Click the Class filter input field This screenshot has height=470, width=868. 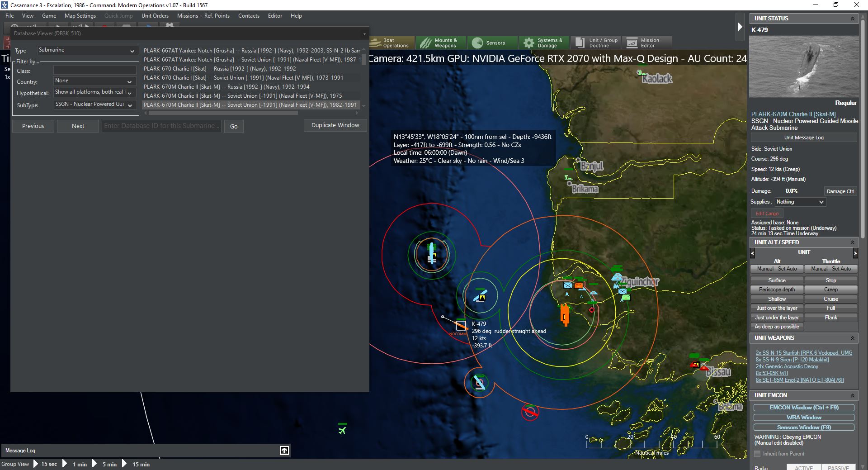[94, 71]
